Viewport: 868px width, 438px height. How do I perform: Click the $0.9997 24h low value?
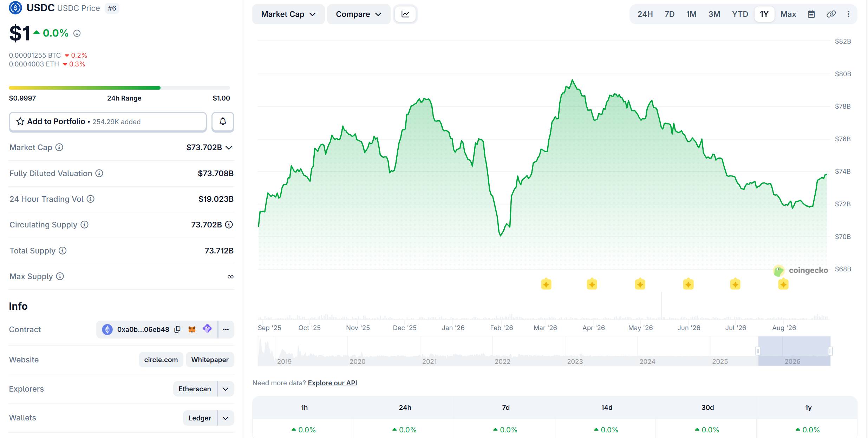pos(22,98)
